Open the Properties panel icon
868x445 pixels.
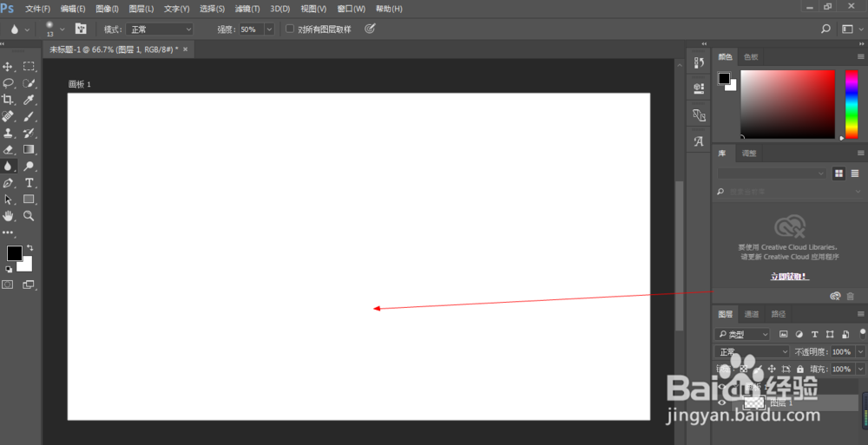tap(699, 88)
